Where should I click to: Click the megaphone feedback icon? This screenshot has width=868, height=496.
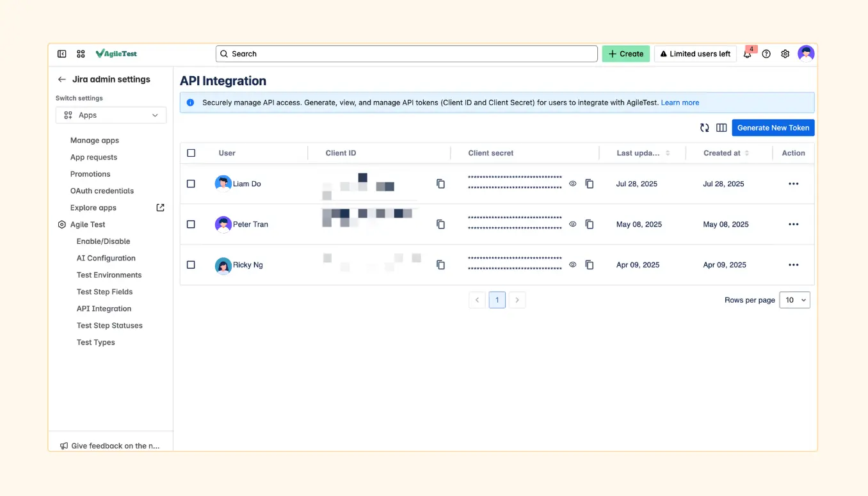point(64,446)
